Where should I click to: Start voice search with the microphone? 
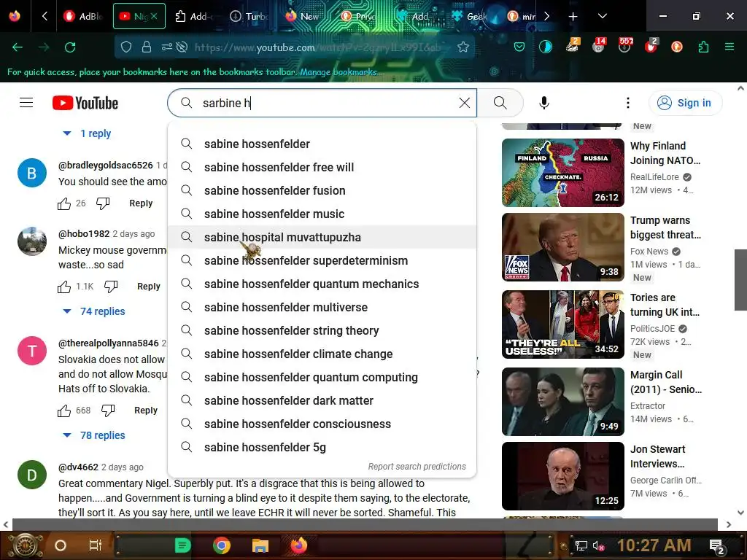pos(544,103)
